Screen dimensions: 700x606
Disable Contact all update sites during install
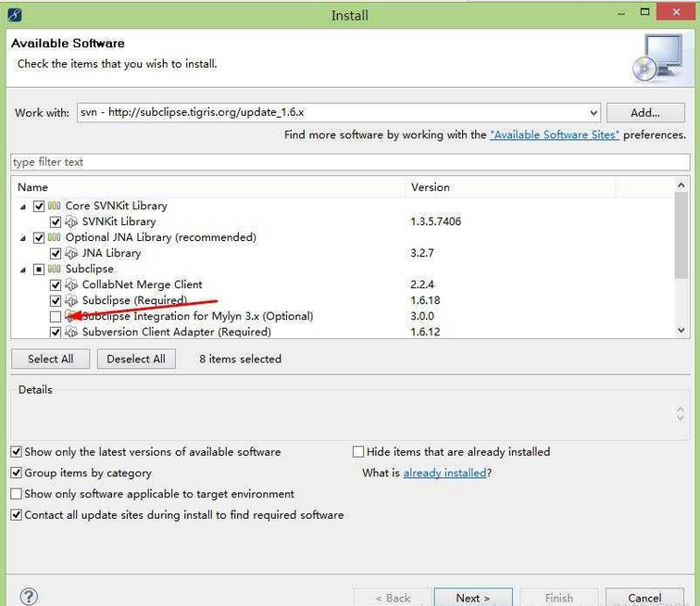(16, 515)
